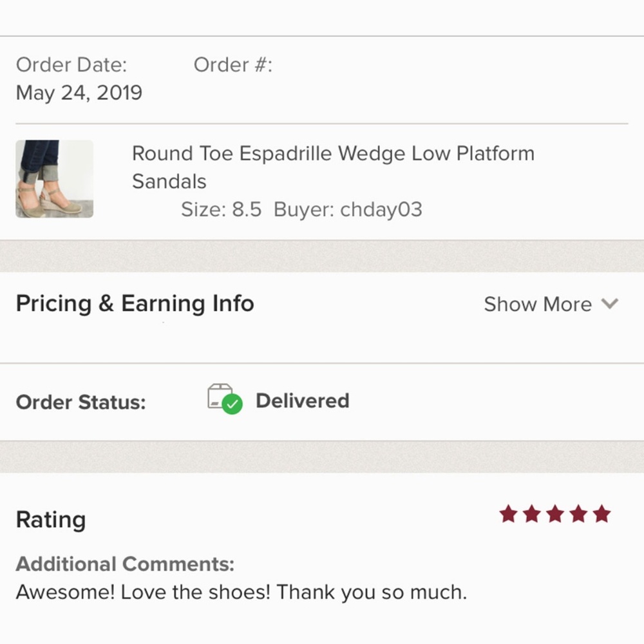Select the "Awesome! Love the shoes!" comment
This screenshot has width=644, height=644.
241,592
